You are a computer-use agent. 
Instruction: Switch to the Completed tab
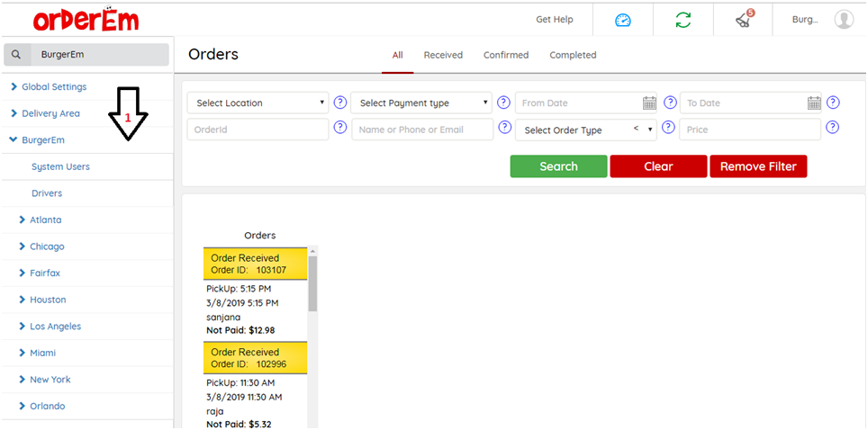pyautogui.click(x=573, y=55)
